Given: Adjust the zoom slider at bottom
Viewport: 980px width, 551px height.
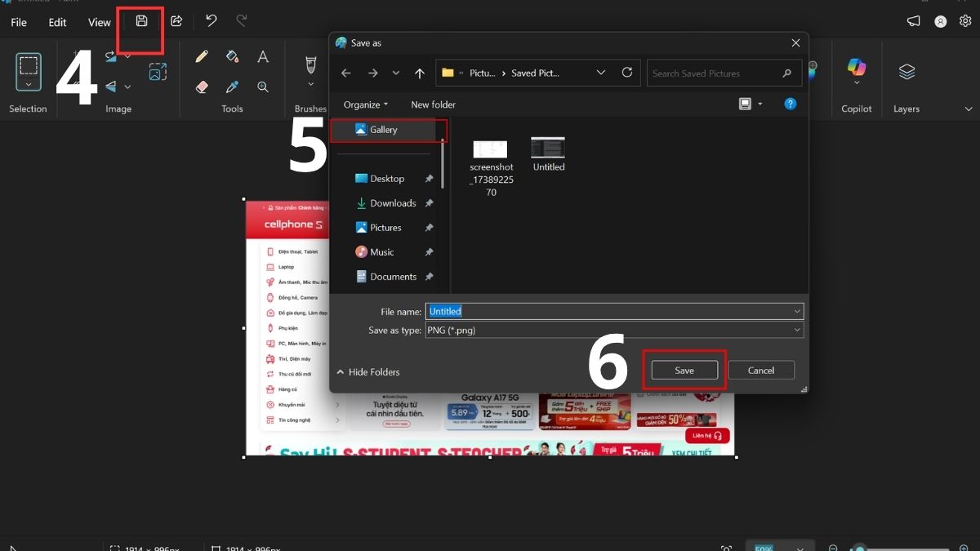Looking at the screenshot, I should tap(862, 548).
